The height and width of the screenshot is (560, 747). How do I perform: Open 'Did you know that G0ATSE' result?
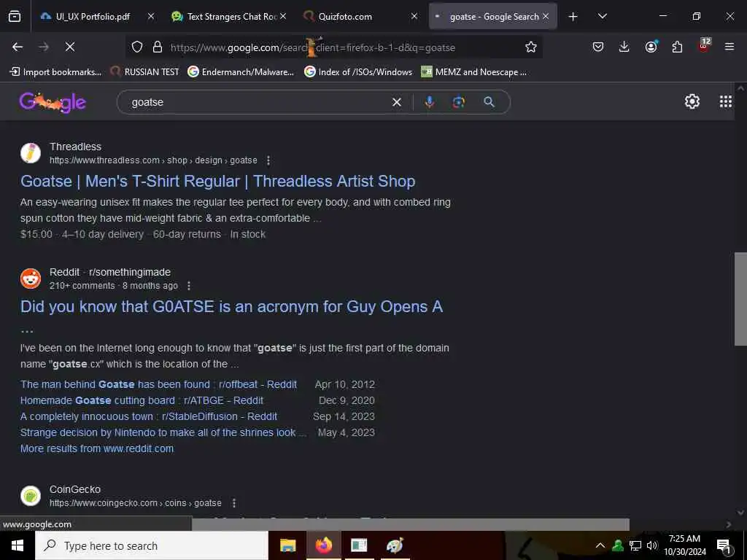coord(231,307)
